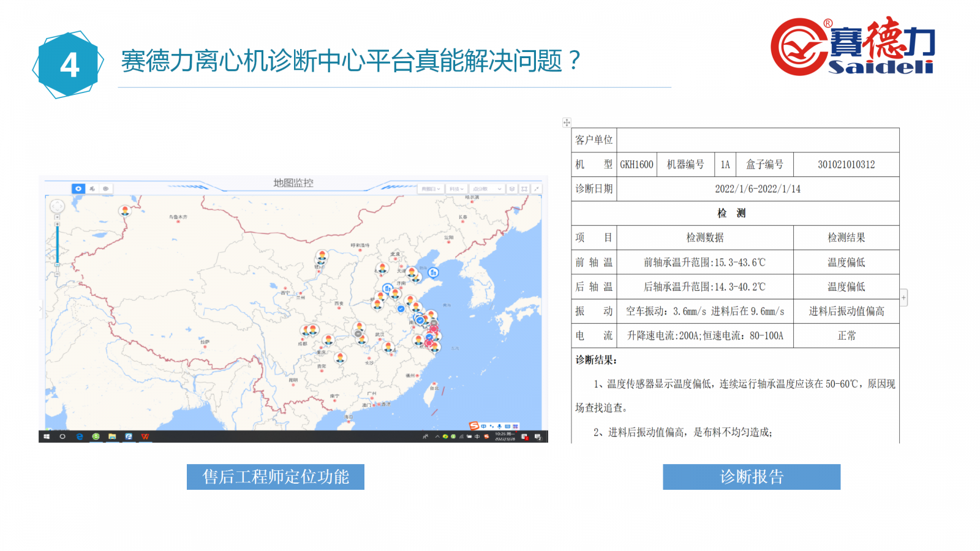The width and height of the screenshot is (980, 551).
Task: Open the 点分散 dropdown
Action: point(487,189)
